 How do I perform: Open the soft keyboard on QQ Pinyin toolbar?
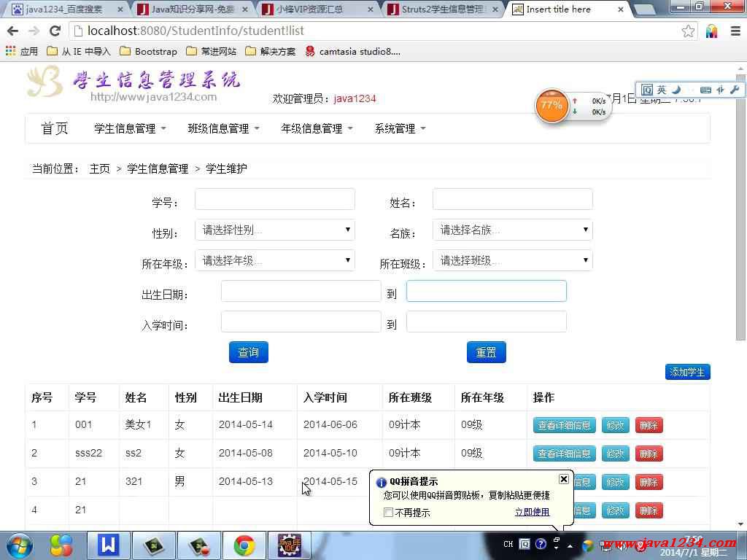tap(705, 90)
